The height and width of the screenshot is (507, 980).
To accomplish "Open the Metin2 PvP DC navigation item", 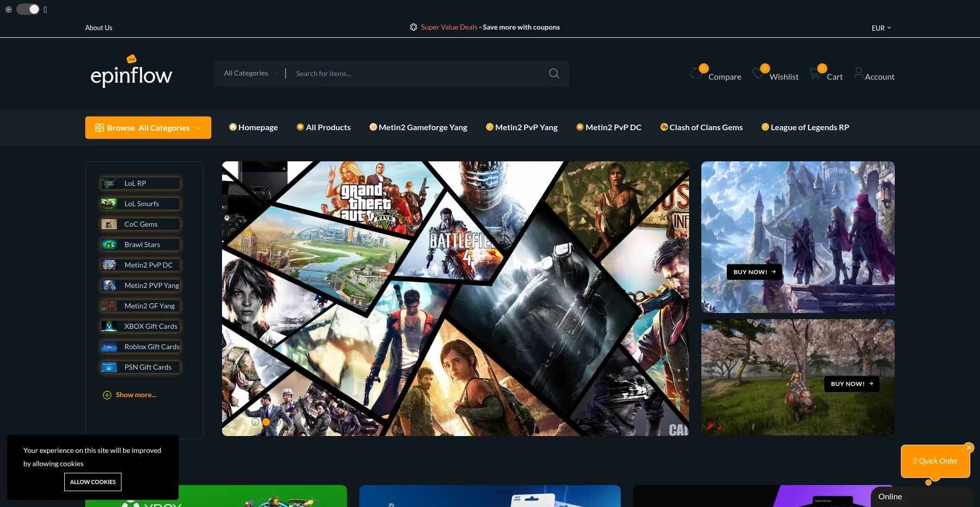I will pyautogui.click(x=609, y=127).
